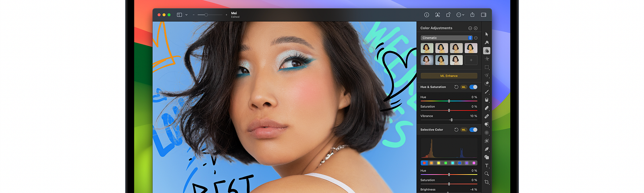Click the Vibrance value 10 %

(473, 116)
